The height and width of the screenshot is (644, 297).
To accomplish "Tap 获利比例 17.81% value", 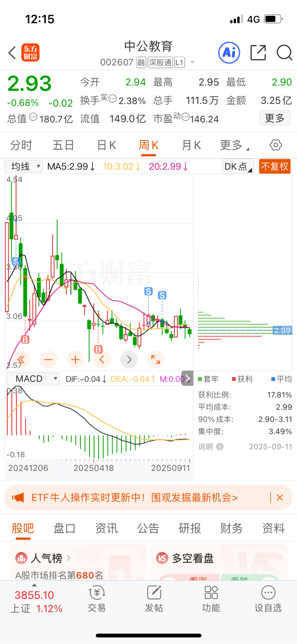I will pyautogui.click(x=280, y=395).
